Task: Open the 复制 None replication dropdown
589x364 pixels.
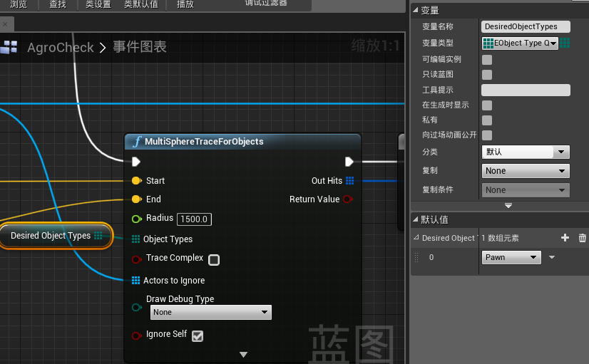Action: [x=526, y=171]
